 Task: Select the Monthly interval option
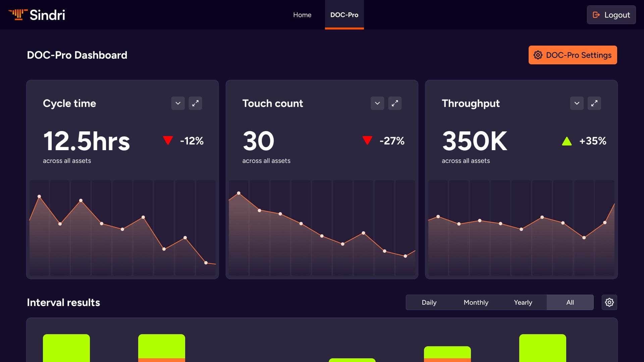(x=476, y=302)
